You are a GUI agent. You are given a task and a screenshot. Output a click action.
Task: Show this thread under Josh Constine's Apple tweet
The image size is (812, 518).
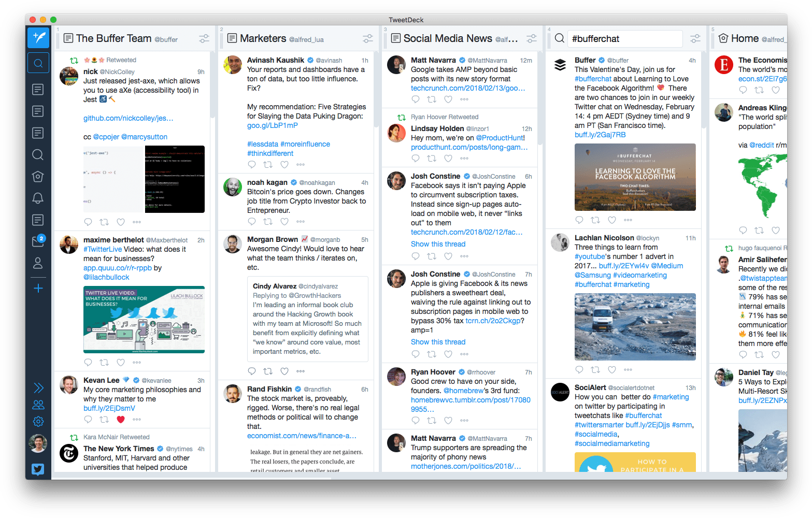(438, 342)
